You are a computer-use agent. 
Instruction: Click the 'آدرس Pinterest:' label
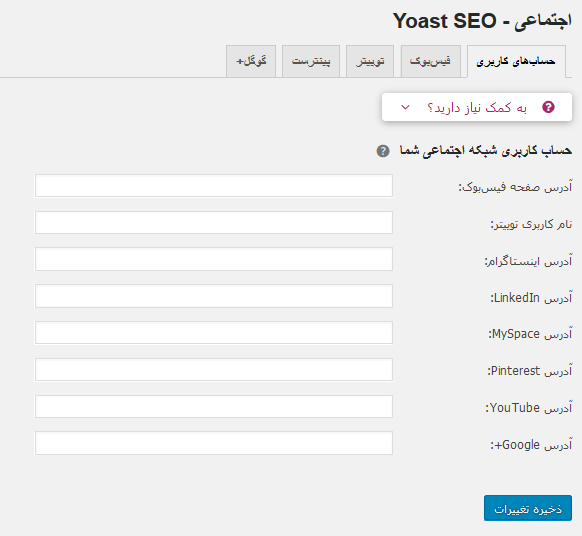pos(530,371)
